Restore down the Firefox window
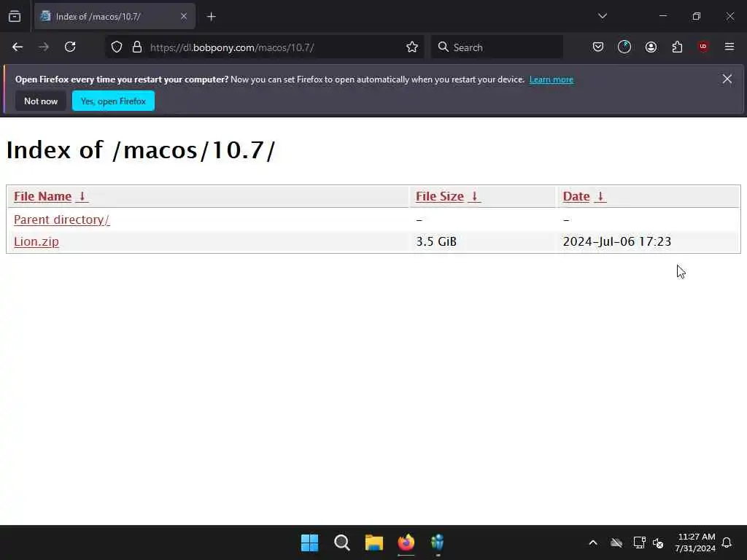747x560 pixels. [697, 16]
